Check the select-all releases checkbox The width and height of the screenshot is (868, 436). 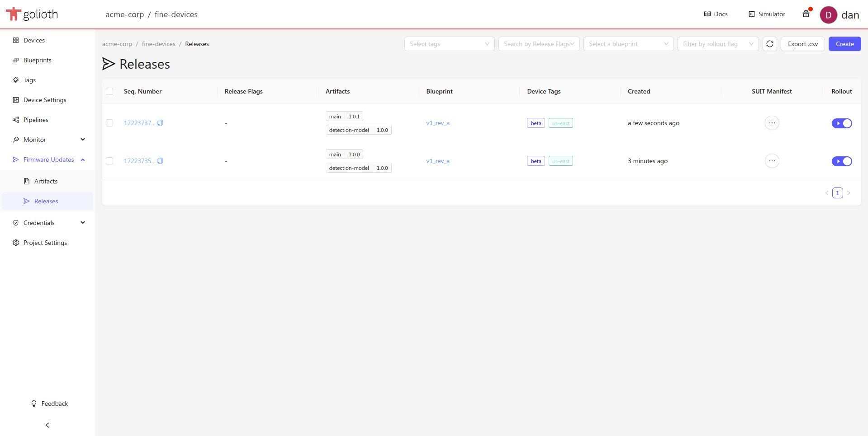110,91
